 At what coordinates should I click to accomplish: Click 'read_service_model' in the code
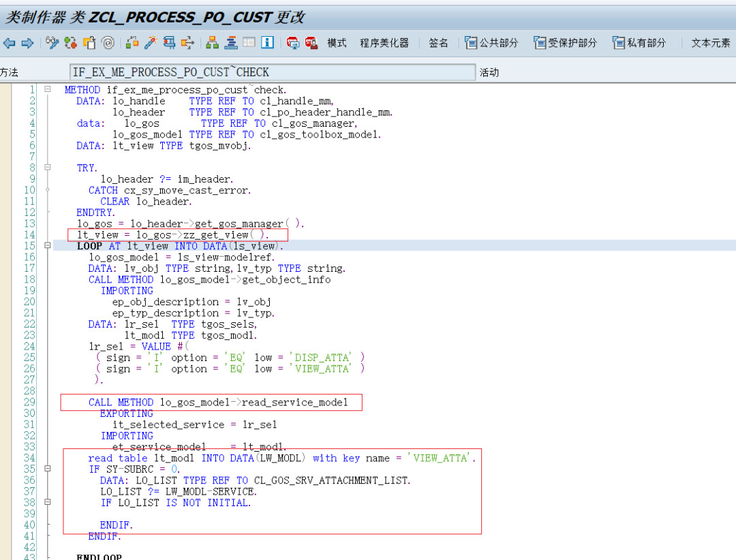(295, 402)
